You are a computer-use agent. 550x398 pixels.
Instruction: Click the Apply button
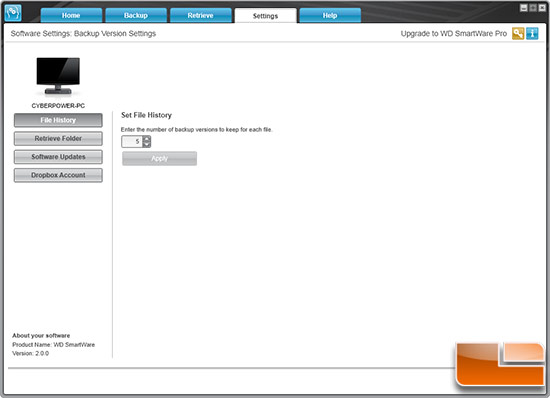point(160,158)
